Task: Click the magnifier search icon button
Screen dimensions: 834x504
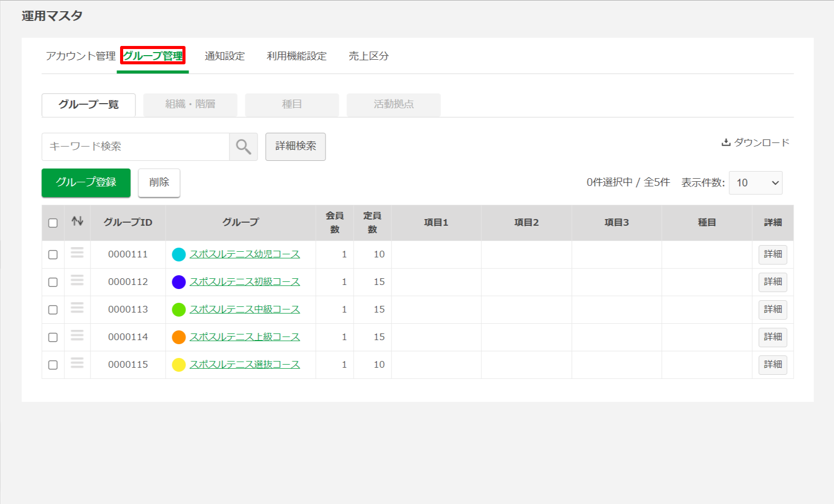Action: (x=243, y=147)
